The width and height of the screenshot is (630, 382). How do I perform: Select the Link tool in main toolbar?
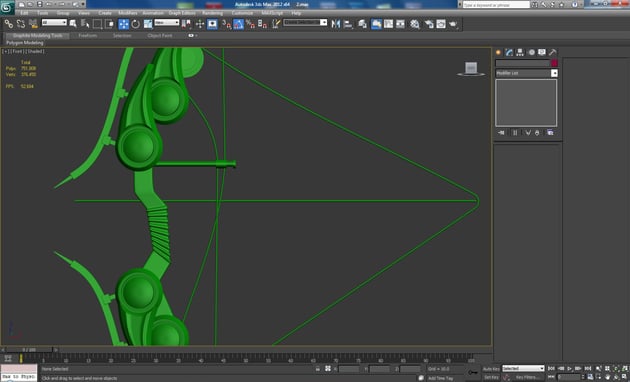tap(8, 24)
